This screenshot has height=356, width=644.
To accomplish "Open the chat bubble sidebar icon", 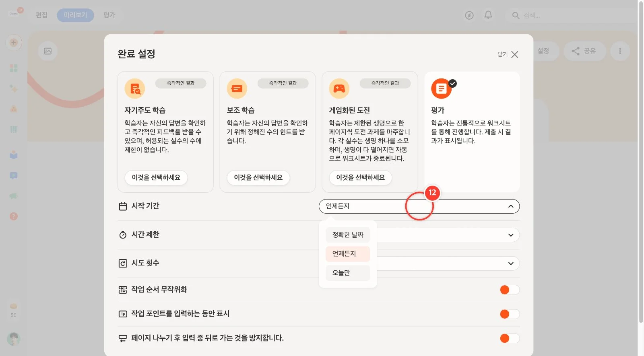I will point(14,175).
